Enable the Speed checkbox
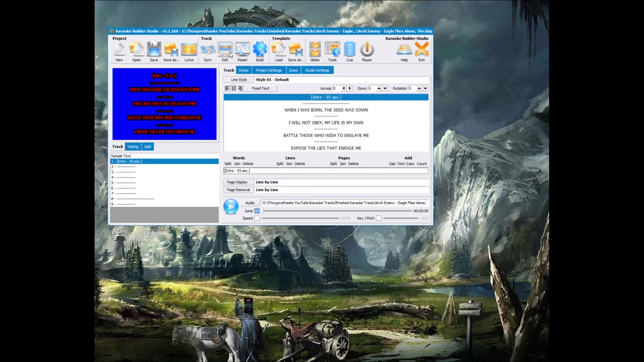Screen dimensions: 644x362 click(x=257, y=218)
